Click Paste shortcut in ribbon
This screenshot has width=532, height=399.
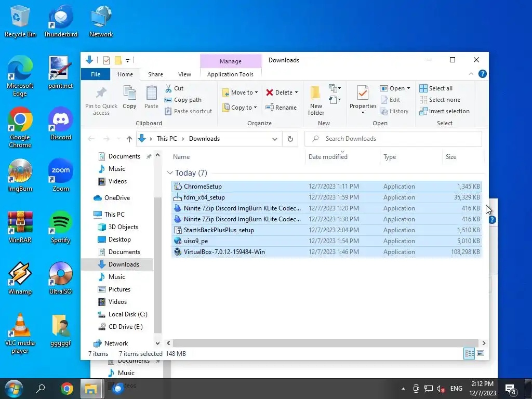[188, 111]
